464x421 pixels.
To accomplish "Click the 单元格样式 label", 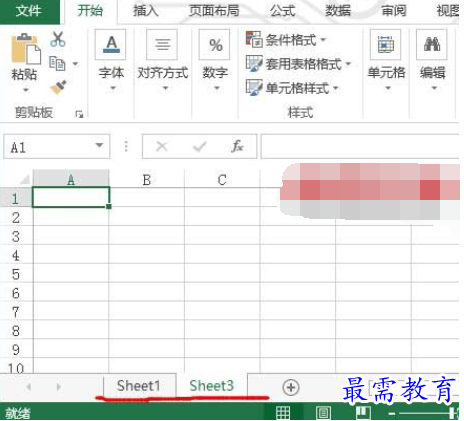I will tap(297, 88).
